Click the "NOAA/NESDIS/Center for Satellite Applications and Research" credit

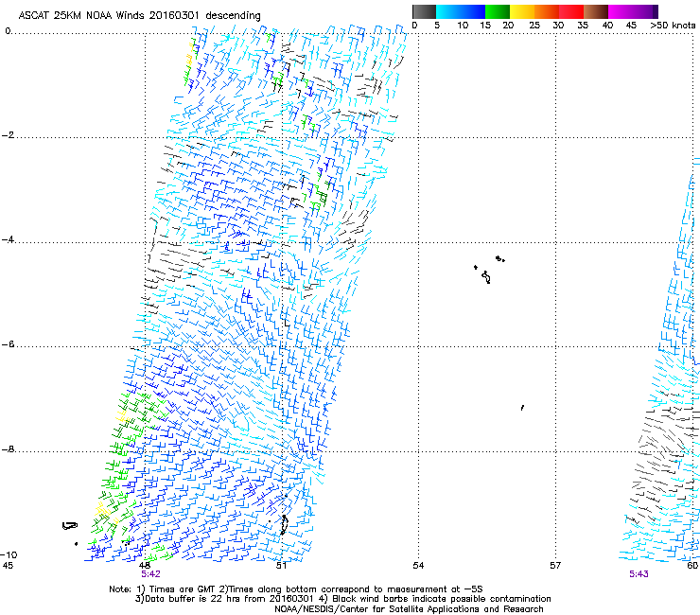pyautogui.click(x=409, y=609)
